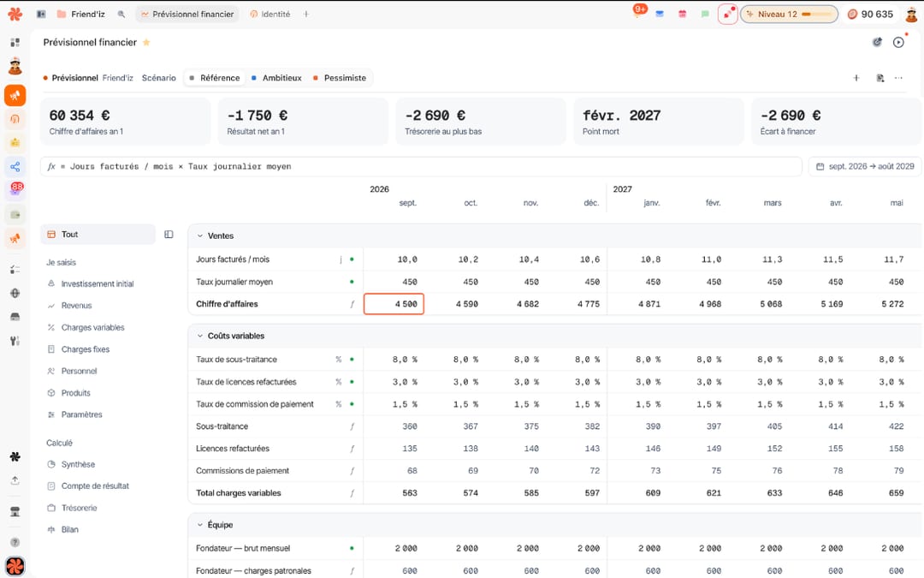
Task: Select the Prévisionnel financier tab
Action: point(187,15)
